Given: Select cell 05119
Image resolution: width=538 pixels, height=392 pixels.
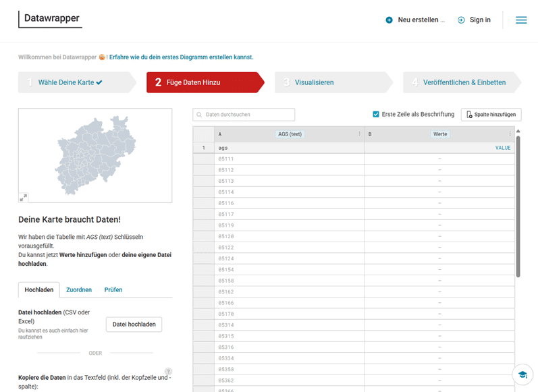Looking at the screenshot, I should [x=289, y=225].
